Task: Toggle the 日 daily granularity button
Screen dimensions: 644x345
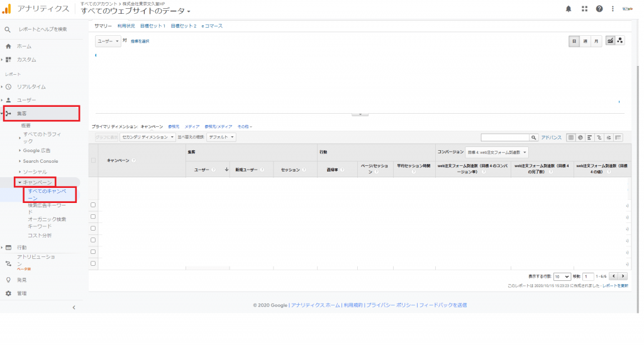Action: 574,41
